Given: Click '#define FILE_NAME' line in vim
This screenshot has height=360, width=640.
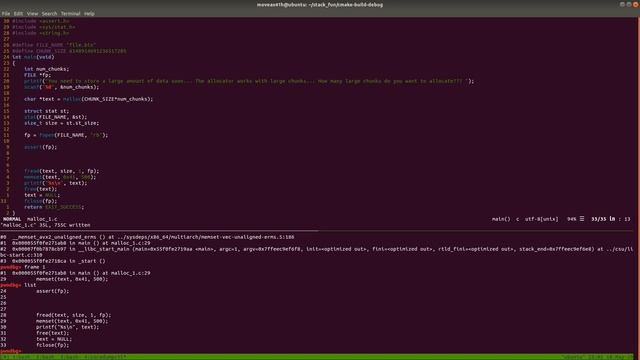Looking at the screenshot, I should [54, 45].
